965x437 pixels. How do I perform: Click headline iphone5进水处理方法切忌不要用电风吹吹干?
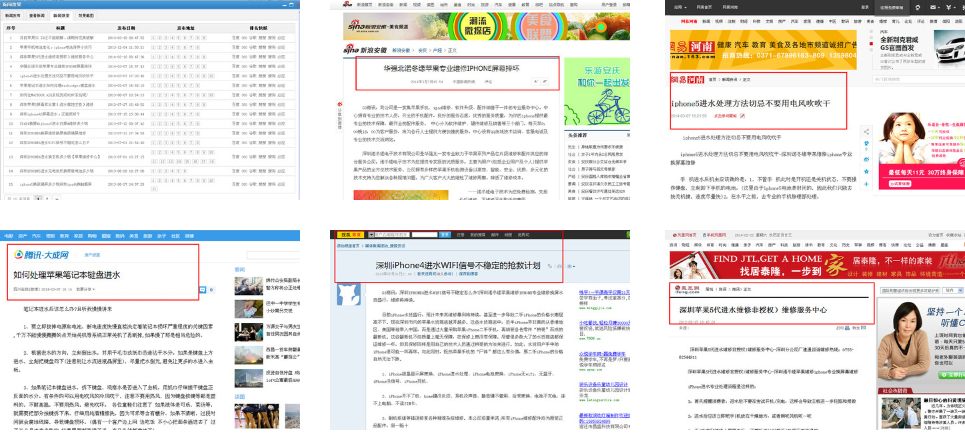click(x=751, y=103)
